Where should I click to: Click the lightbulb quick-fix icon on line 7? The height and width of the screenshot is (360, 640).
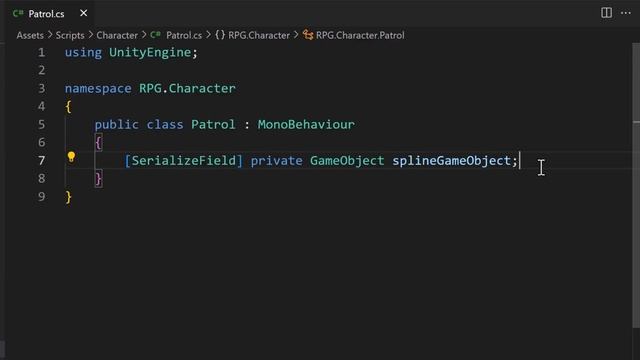[x=71, y=157]
